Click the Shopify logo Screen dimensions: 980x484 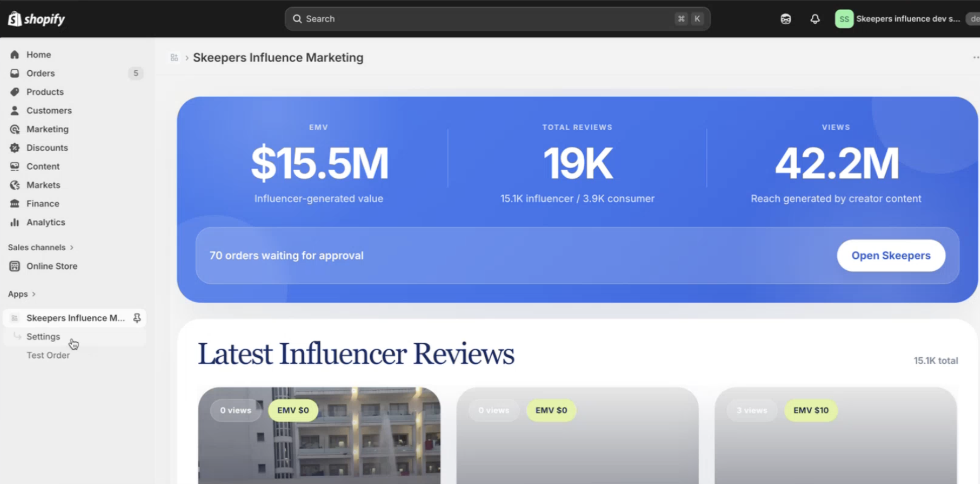(36, 19)
